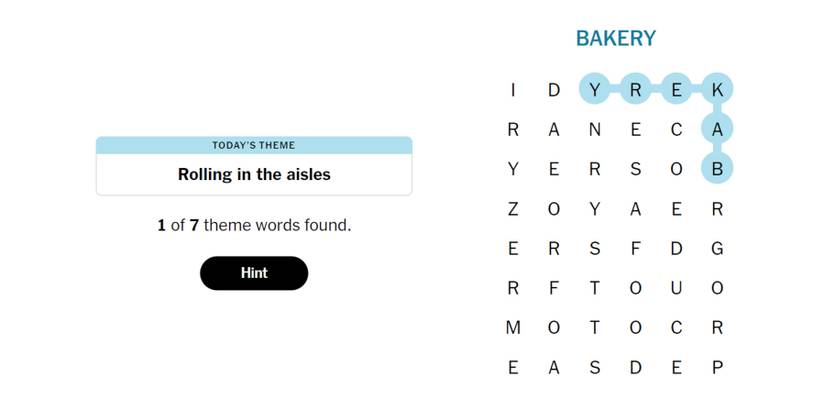
Task: Select the letter I in the grid
Action: pyautogui.click(x=513, y=90)
